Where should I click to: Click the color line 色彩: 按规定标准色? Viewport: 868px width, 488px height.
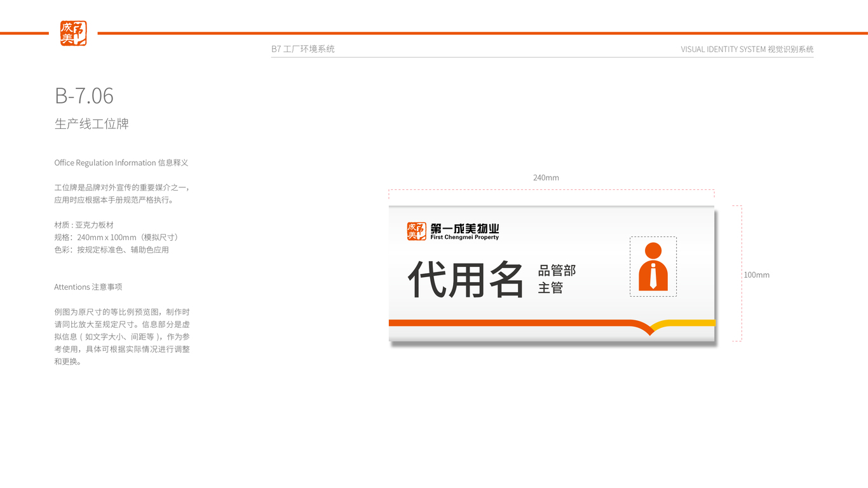[x=112, y=250]
